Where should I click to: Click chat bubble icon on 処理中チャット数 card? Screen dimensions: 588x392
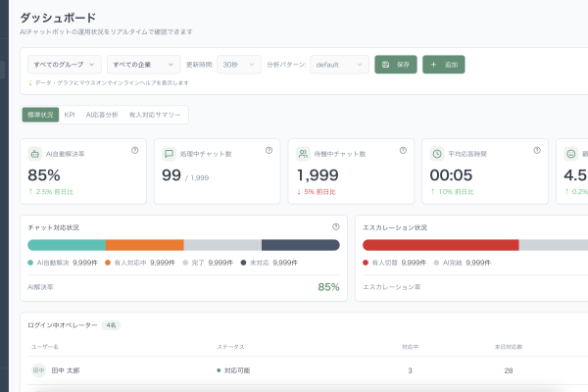tap(170, 154)
